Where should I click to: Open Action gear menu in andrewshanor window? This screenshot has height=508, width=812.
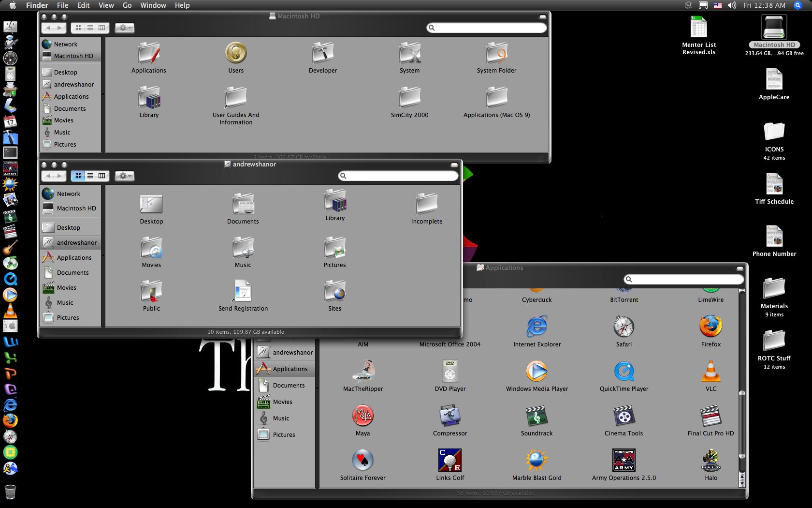tap(125, 176)
